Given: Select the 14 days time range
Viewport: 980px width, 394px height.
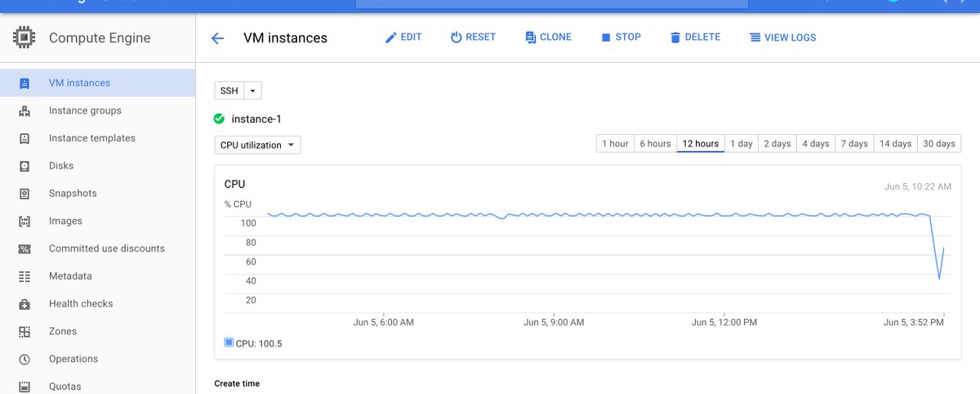Looking at the screenshot, I should click(x=895, y=144).
